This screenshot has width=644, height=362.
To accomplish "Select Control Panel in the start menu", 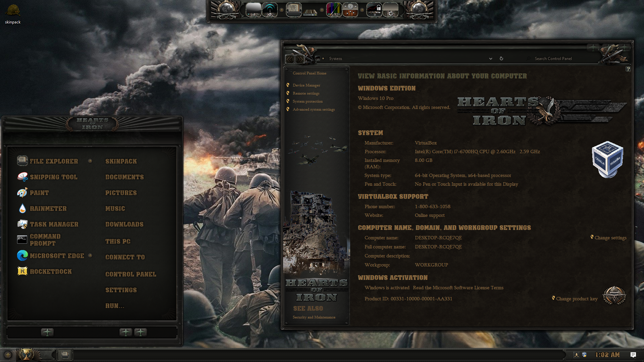I will point(130,274).
